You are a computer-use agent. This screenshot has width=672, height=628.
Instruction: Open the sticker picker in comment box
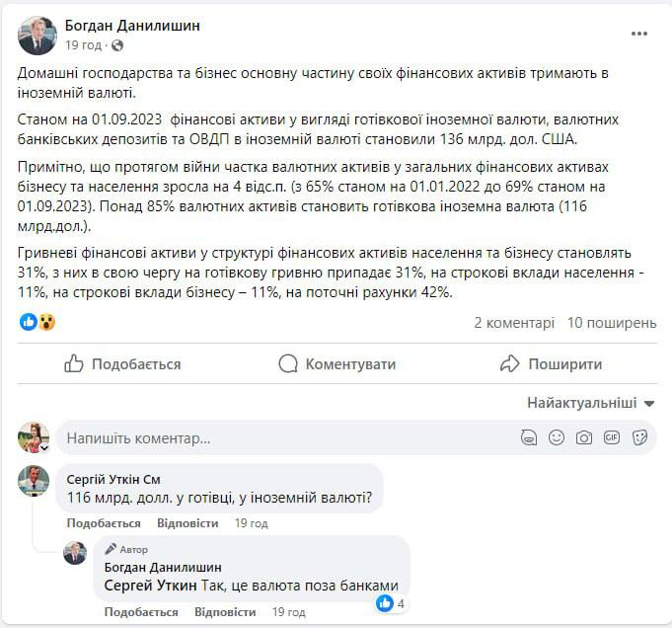(639, 437)
